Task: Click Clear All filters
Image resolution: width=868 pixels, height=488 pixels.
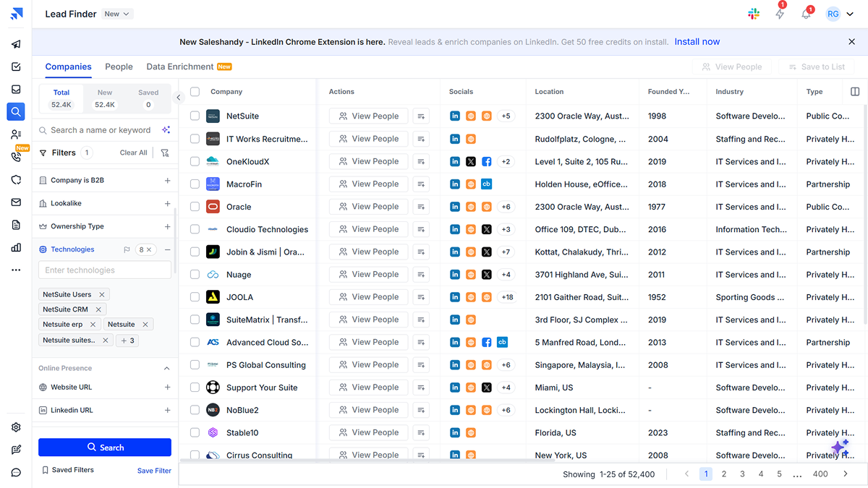Action: point(133,153)
